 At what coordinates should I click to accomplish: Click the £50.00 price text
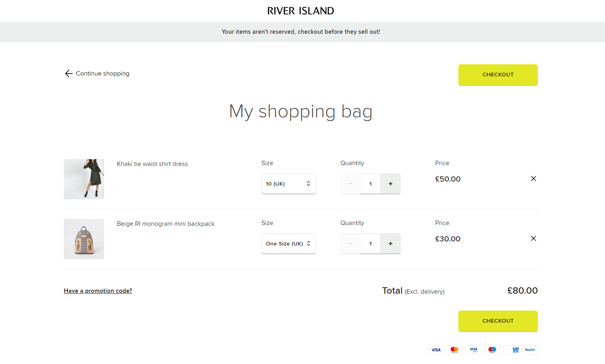[x=448, y=179]
